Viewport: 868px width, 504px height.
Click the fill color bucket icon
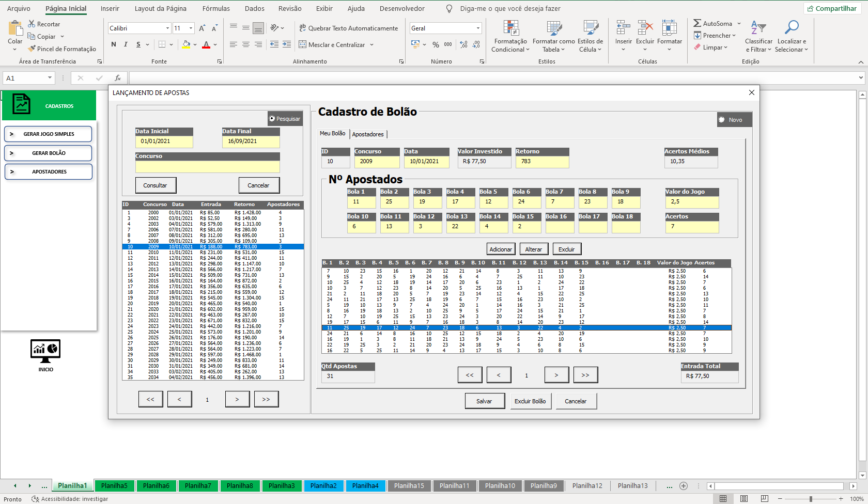[x=187, y=44]
